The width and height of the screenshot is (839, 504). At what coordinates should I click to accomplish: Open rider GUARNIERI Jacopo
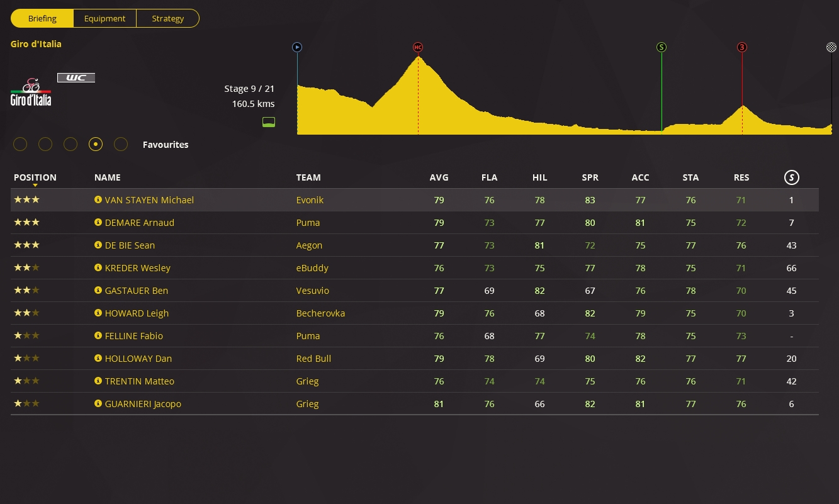(143, 404)
